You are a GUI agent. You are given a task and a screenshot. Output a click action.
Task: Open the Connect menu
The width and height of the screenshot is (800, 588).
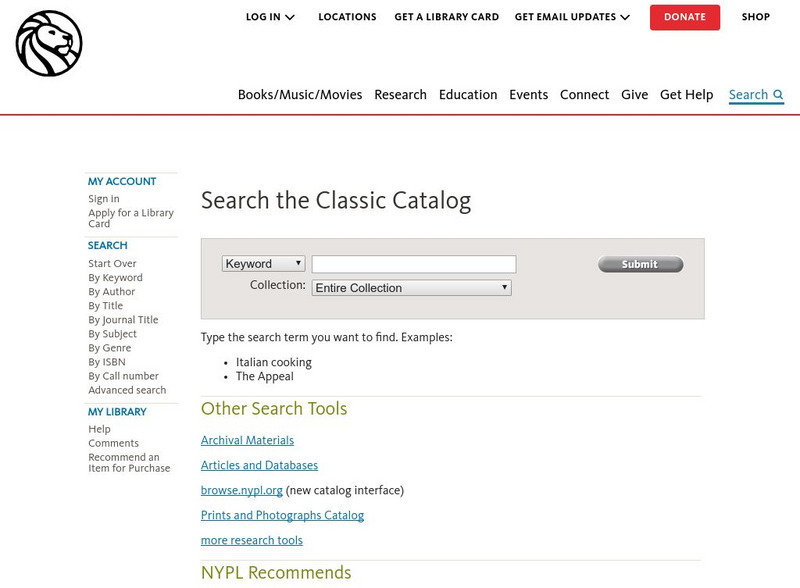click(585, 95)
